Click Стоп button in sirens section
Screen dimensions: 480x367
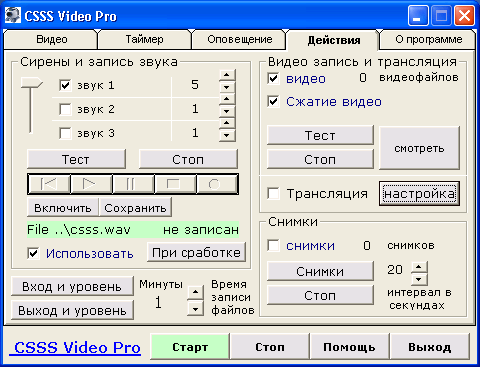click(x=188, y=159)
